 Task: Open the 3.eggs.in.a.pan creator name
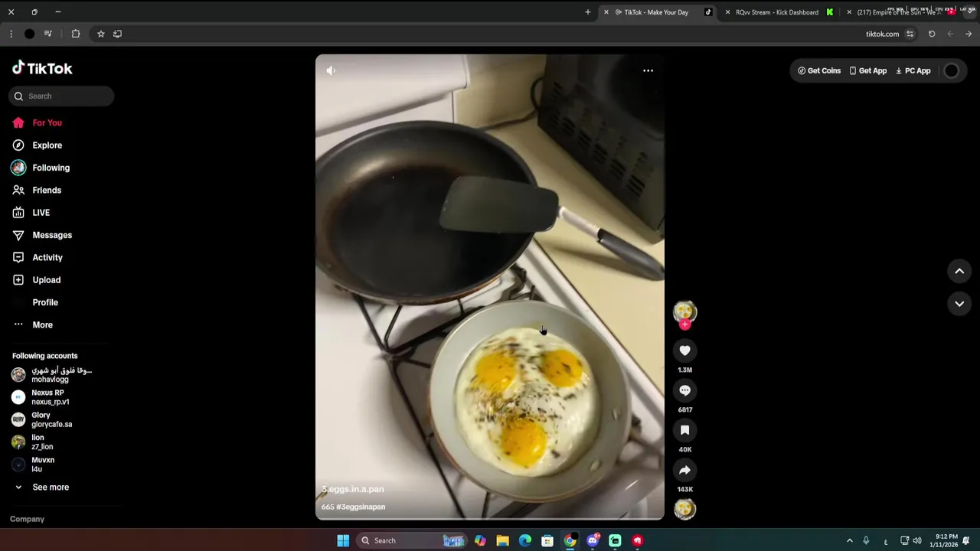click(353, 489)
